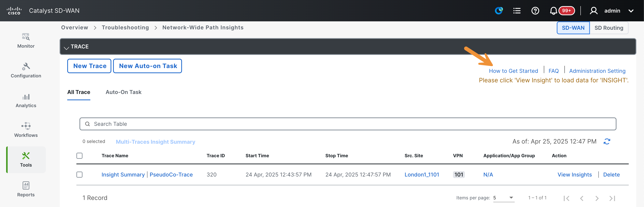Open the PseudoCo-Trace trace link

[x=171, y=175]
